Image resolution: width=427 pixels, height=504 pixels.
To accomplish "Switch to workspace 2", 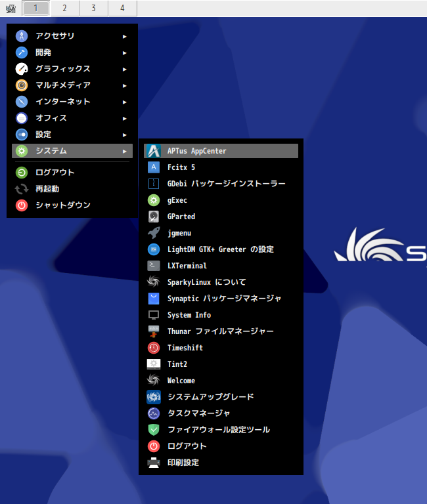I will (x=64, y=8).
